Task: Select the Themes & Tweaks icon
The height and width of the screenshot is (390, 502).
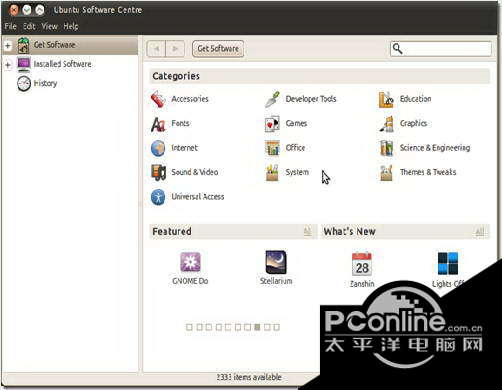Action: [x=386, y=173]
